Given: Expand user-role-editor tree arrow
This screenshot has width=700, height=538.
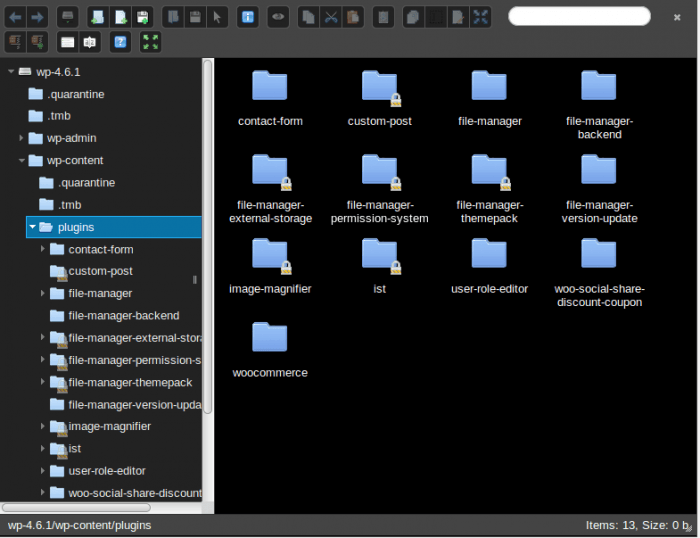Looking at the screenshot, I should tap(42, 470).
